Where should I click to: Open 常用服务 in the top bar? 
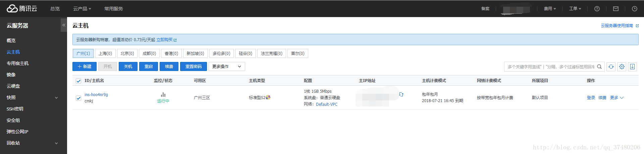click(114, 9)
